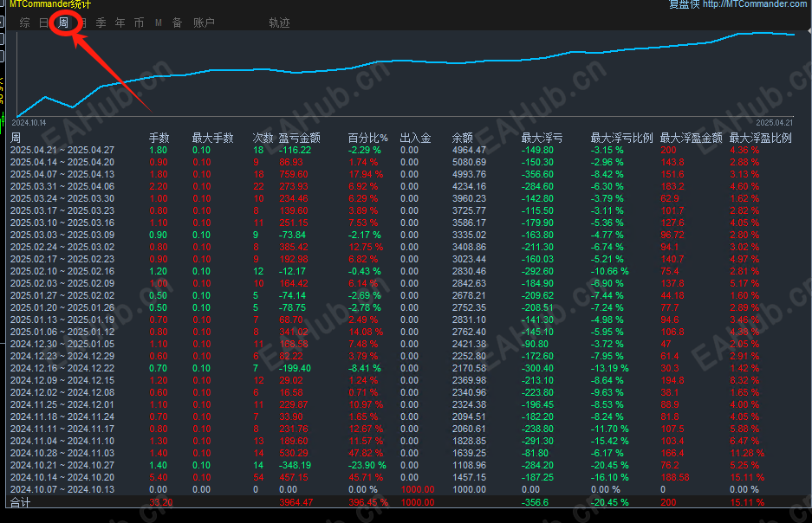Click the balance value 5080.69

469,162
